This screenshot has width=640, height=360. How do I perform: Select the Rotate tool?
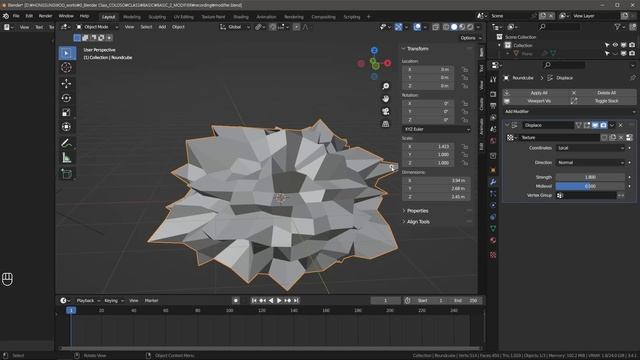pos(66,98)
